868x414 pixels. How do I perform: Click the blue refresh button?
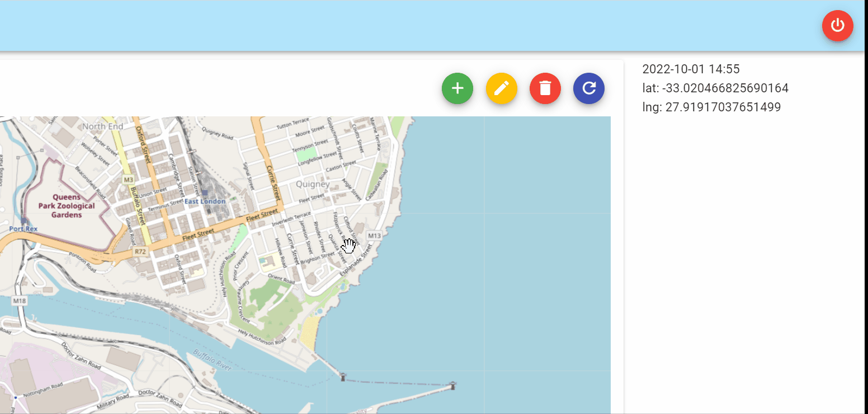tap(589, 88)
